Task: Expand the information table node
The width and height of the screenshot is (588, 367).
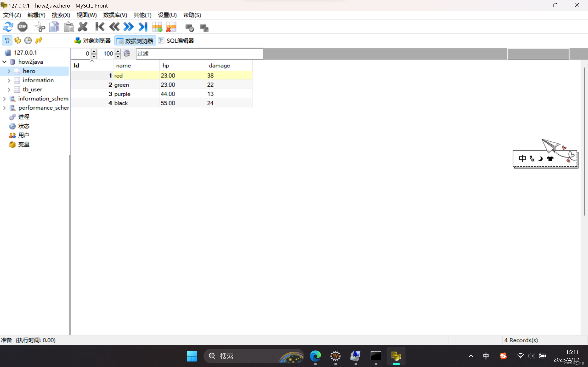Action: coord(9,80)
